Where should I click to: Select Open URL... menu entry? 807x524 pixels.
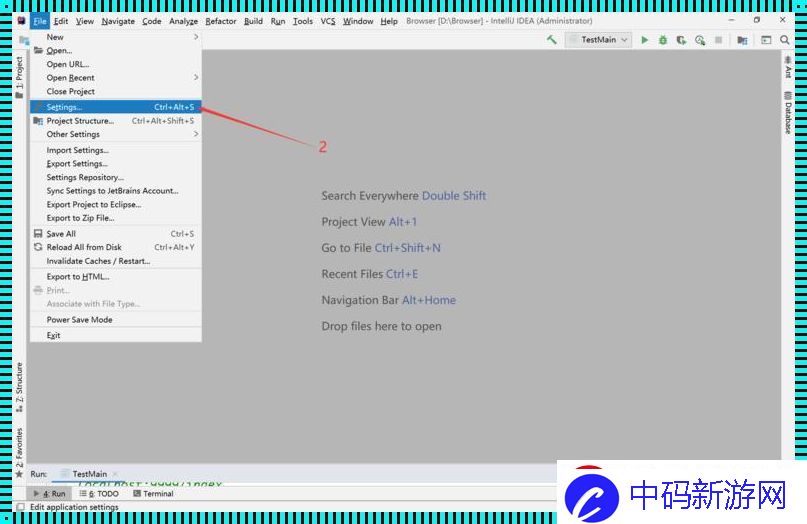(116, 64)
